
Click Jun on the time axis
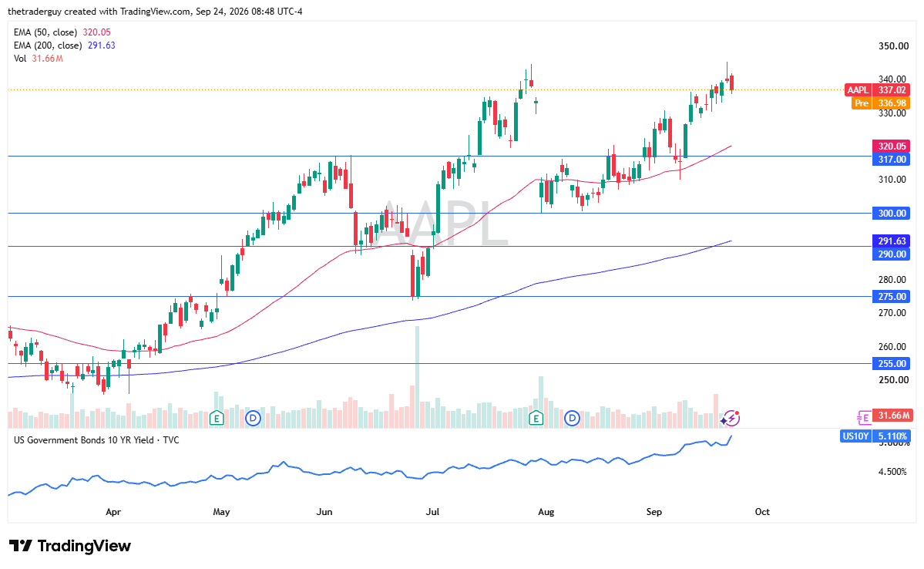tap(324, 512)
